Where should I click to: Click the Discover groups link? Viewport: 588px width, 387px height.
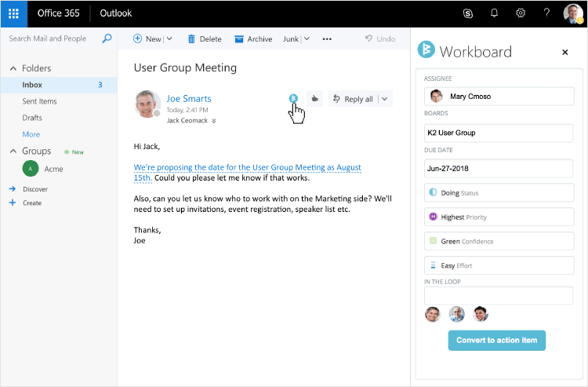tap(35, 189)
